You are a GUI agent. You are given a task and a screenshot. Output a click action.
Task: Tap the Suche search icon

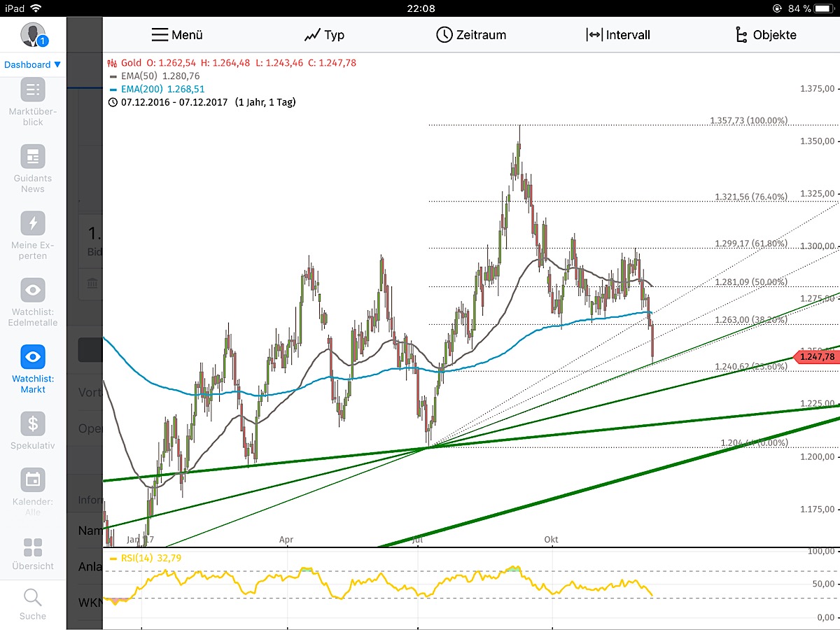32,597
